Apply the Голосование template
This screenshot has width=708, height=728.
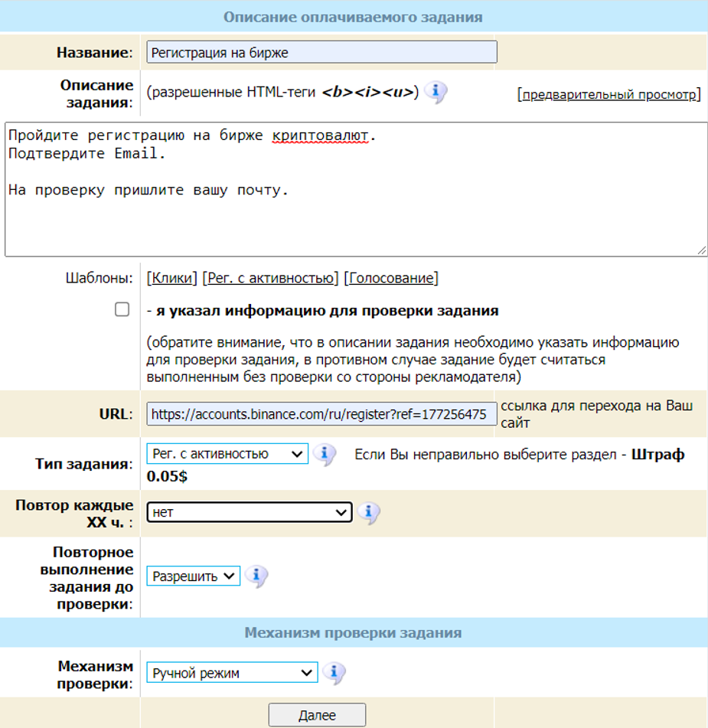[391, 278]
